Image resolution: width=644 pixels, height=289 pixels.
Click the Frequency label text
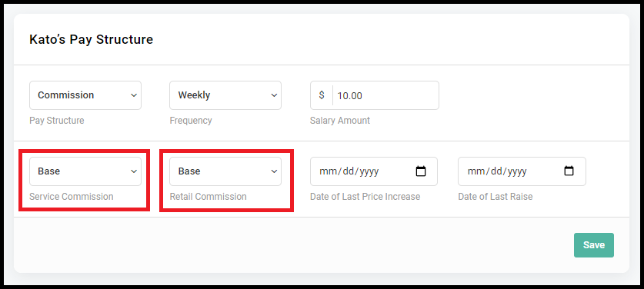191,121
